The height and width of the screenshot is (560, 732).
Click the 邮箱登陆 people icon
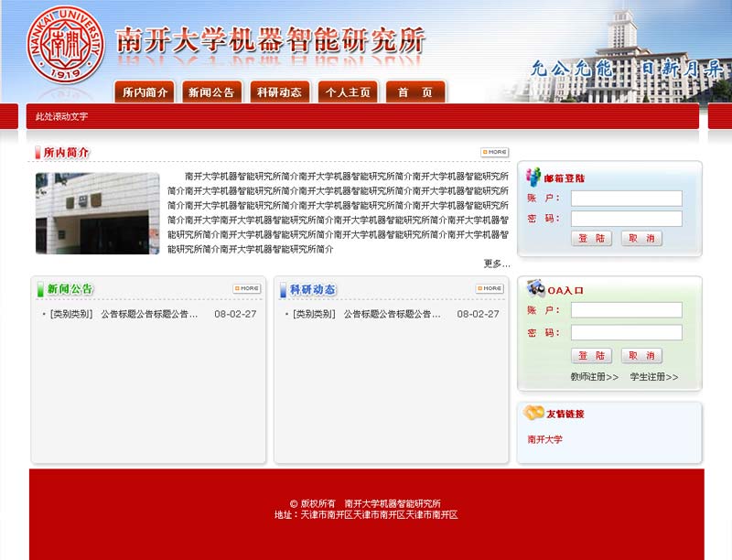pos(533,177)
